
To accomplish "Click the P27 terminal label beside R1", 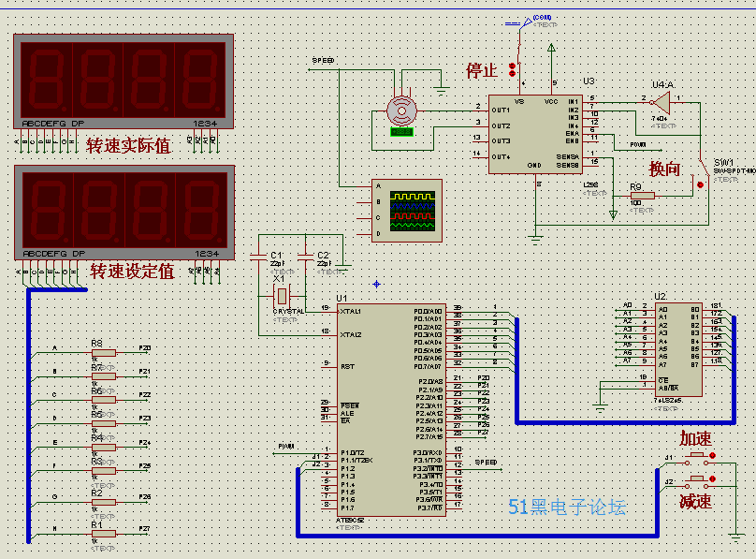I will coord(145,529).
